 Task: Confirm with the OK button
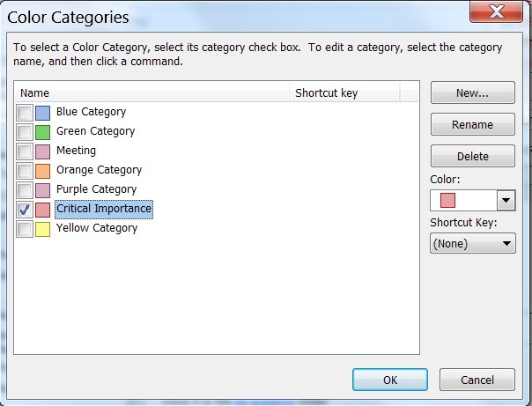pos(389,380)
